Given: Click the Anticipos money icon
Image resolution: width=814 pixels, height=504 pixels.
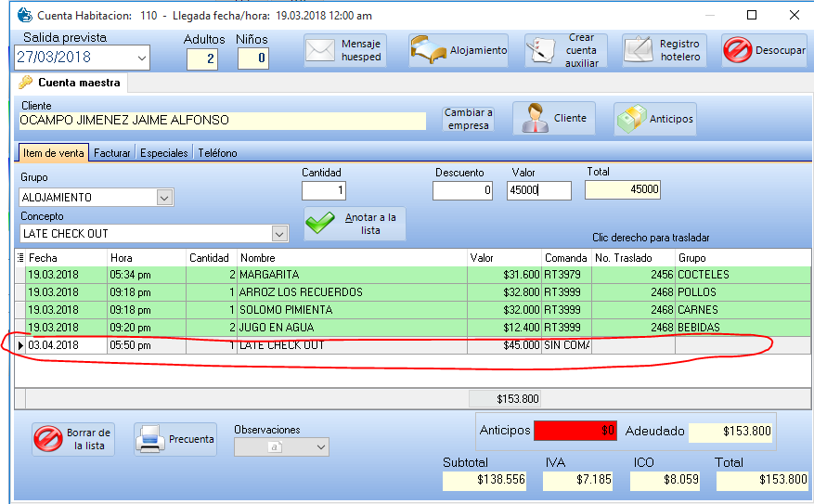Looking at the screenshot, I should pos(631,119).
